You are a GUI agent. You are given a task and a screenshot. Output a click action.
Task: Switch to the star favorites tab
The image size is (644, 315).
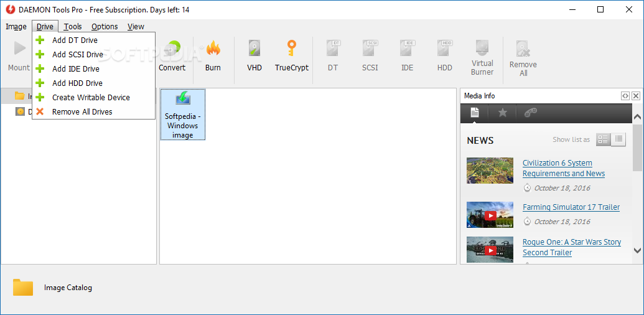(x=503, y=113)
